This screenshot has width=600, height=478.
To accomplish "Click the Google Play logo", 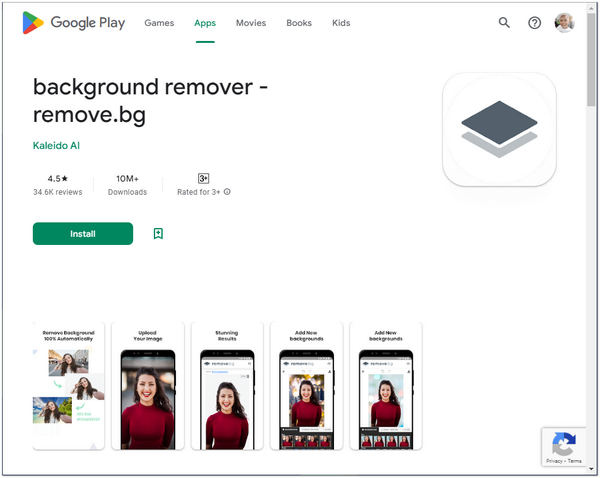I will 73,23.
